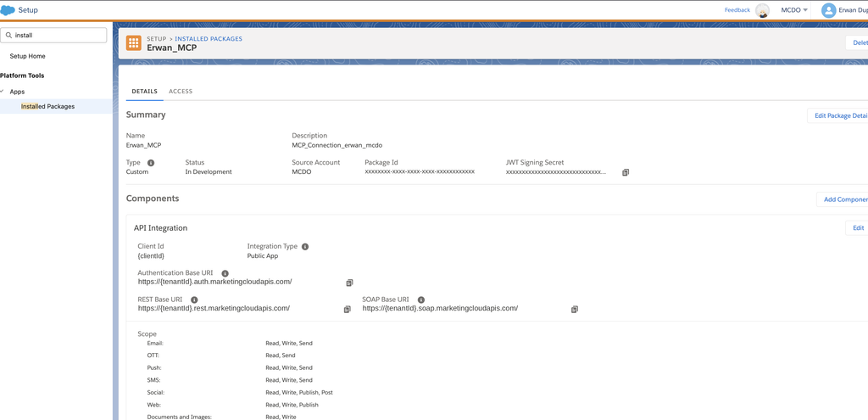
Task: Click the Source Account MCDO value
Action: pyautogui.click(x=302, y=171)
